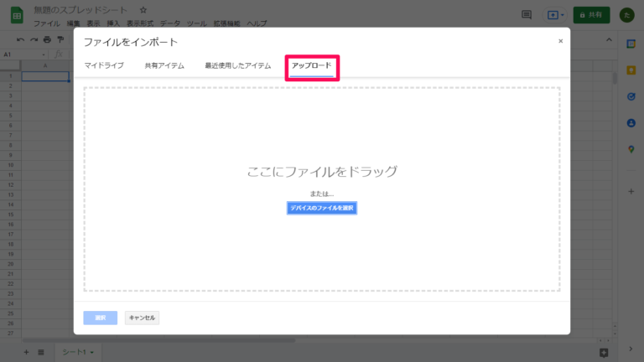
Task: Open Maps in the side panel
Action: pyautogui.click(x=631, y=149)
